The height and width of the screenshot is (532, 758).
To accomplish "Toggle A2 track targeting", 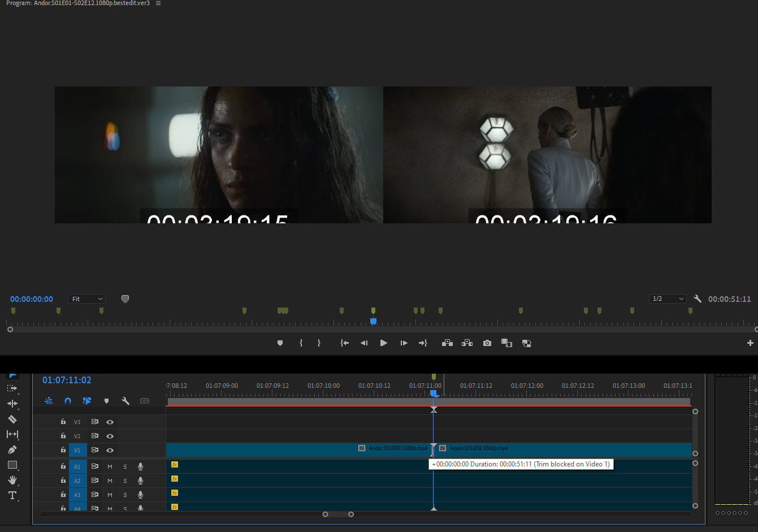I will click(x=77, y=481).
